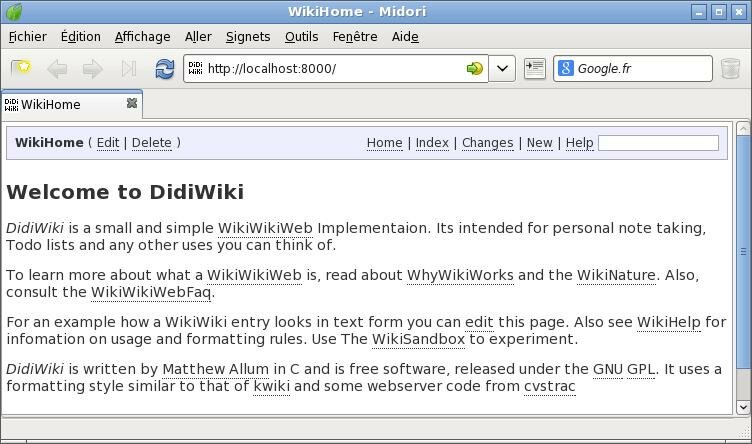Follow the WikiWikiWeb link in first paragraph
Image resolution: width=752 pixels, height=444 pixels.
(265, 228)
